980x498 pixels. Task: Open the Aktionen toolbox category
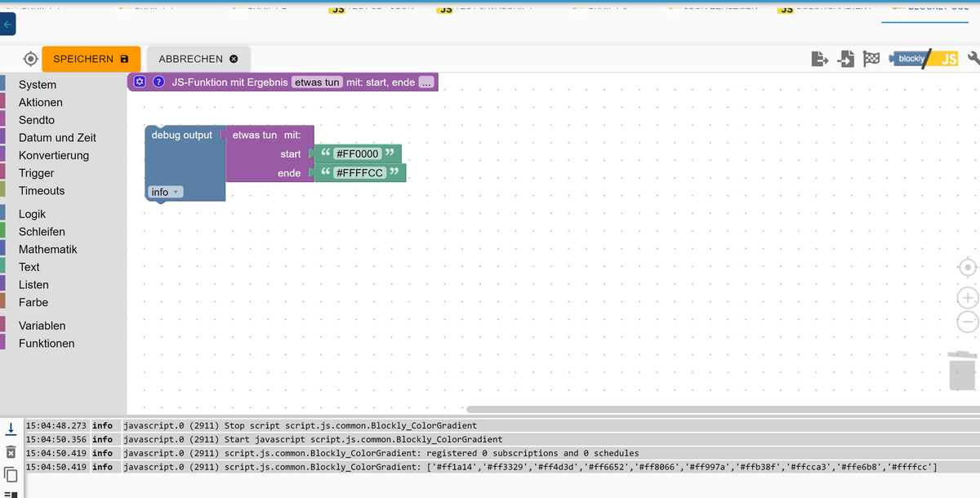click(63, 102)
